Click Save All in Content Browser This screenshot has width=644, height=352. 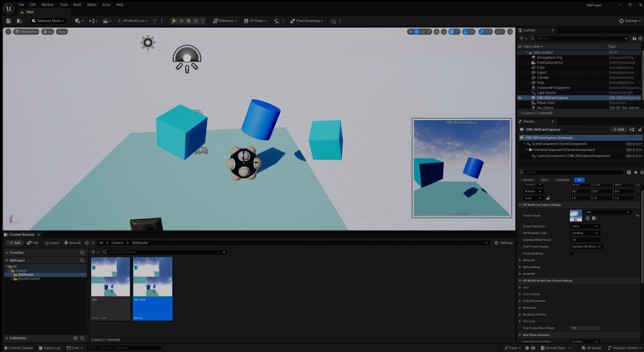(x=72, y=243)
